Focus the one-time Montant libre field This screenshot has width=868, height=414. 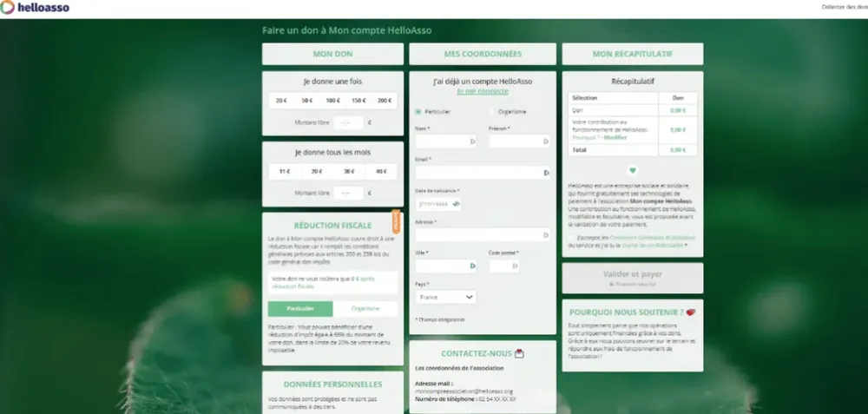[348, 123]
